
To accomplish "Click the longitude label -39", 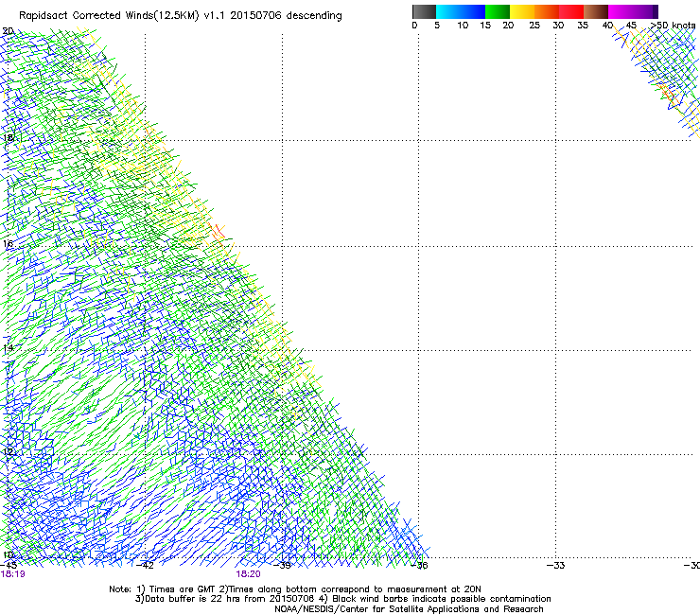I will pos(282,566).
